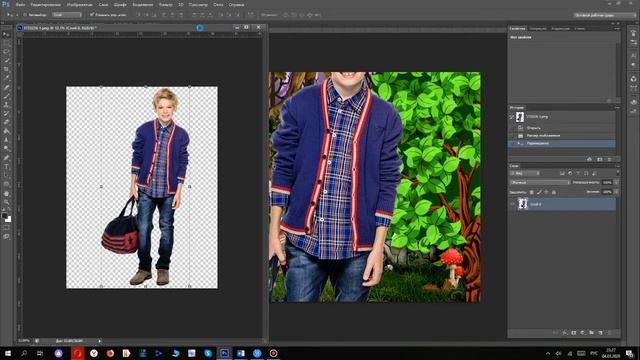Screen dimensions: 640x360
Task: Switch to the Свойства panel tab
Action: [518, 29]
